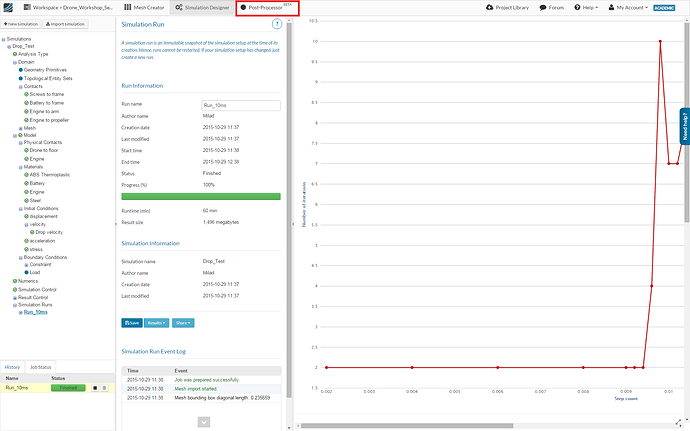The height and width of the screenshot is (431, 690).
Task: Click the chart horizontal scrollbar
Action: point(407,426)
